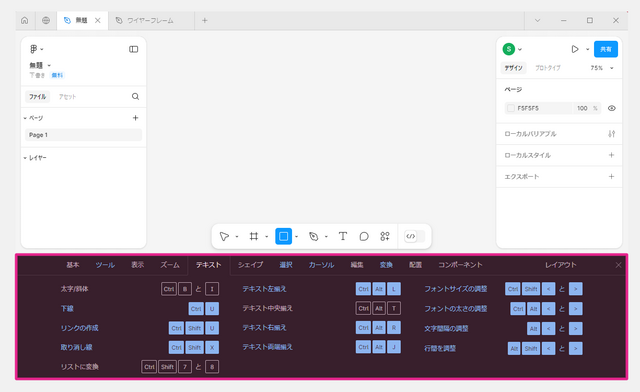Select the Pen tool
Screen dimensions: 640x392
313,236
